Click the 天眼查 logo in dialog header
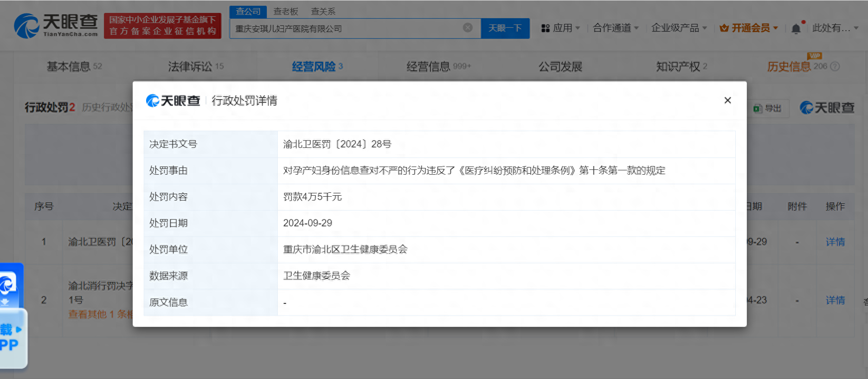This screenshot has height=379, width=868. pyautogui.click(x=173, y=100)
